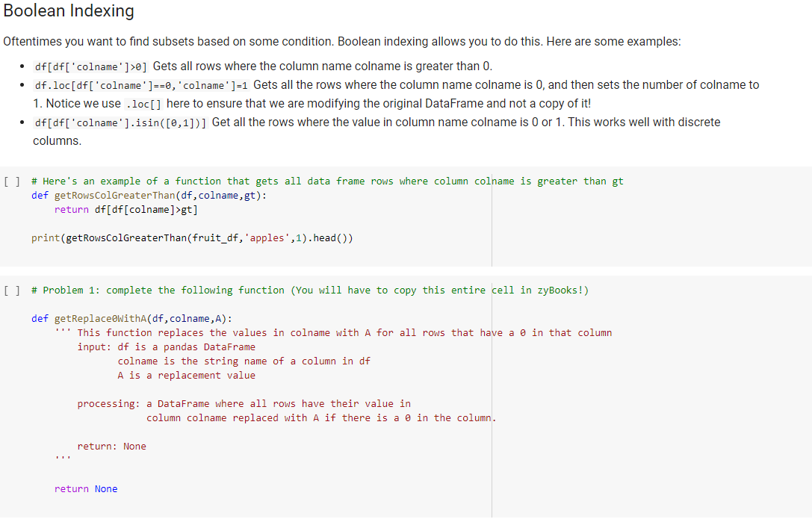Image resolution: width=812 pixels, height=522 pixels.
Task: Click the final 'return None' statement
Action: [x=86, y=489]
